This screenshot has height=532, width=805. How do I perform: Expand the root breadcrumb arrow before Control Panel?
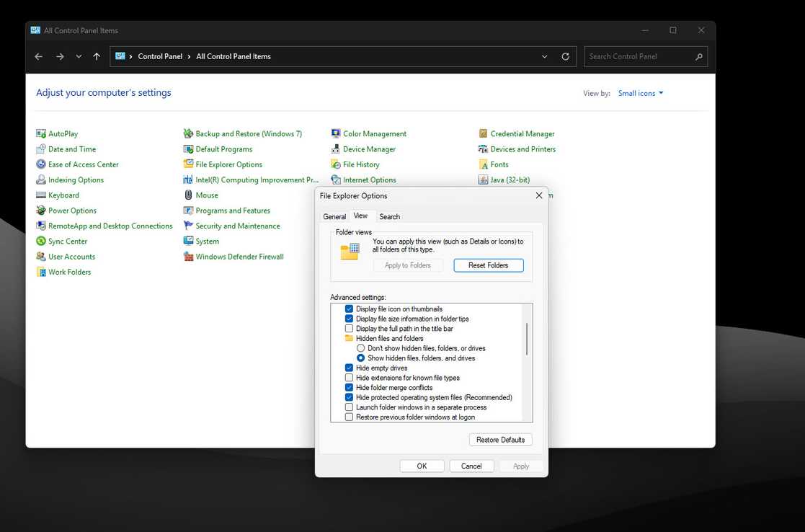131,57
